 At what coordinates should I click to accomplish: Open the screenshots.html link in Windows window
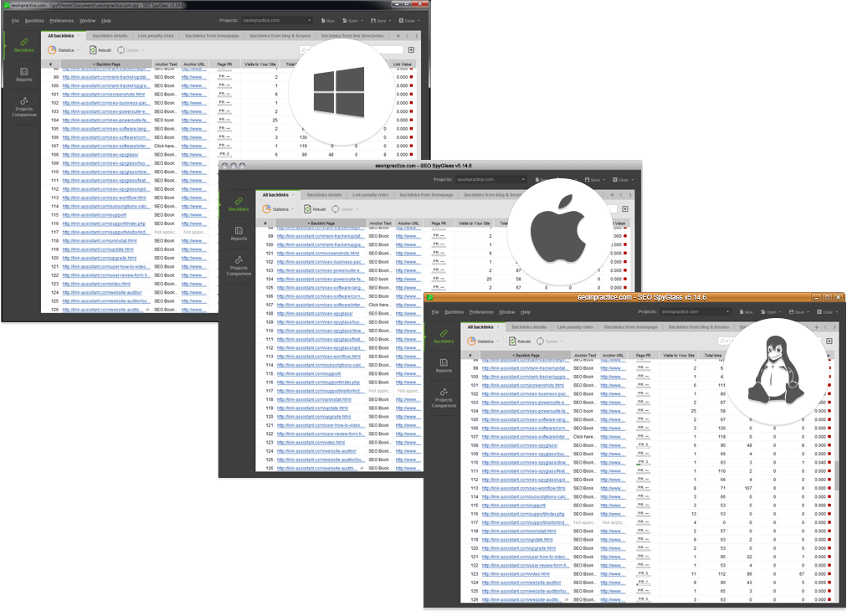pos(104,94)
